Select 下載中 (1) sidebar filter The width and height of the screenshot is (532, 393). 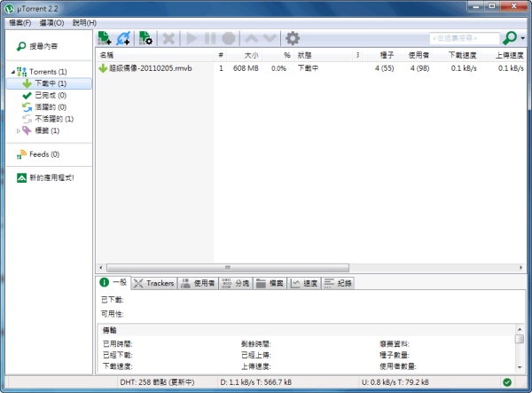pos(49,83)
